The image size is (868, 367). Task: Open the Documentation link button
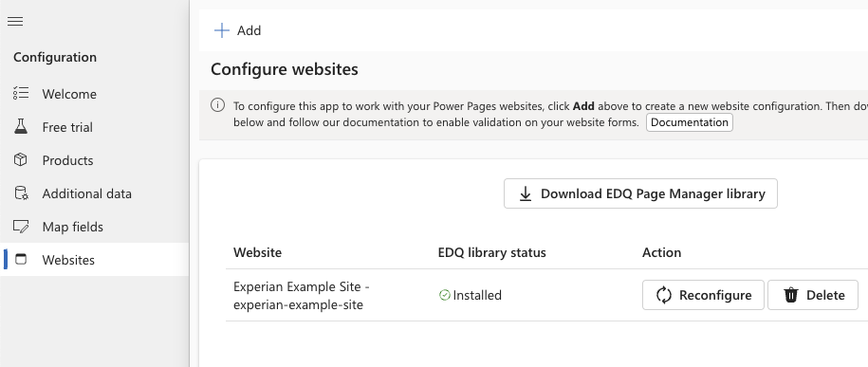click(x=690, y=122)
